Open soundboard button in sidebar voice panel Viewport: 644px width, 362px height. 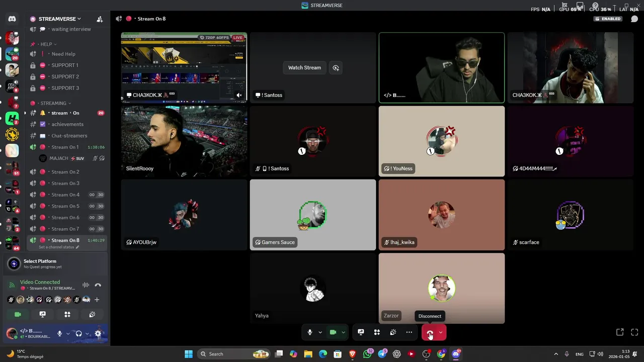(92, 314)
